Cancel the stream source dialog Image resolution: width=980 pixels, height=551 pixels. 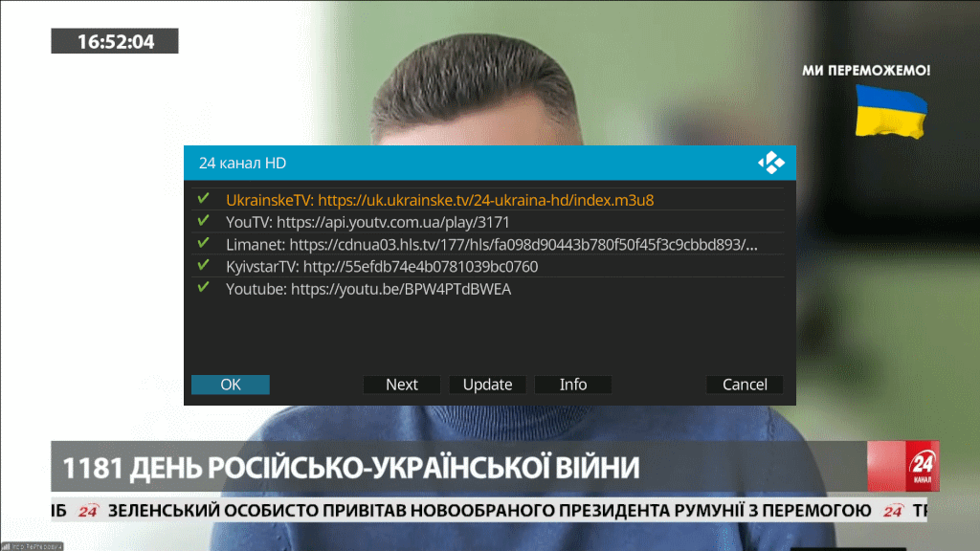tap(745, 385)
